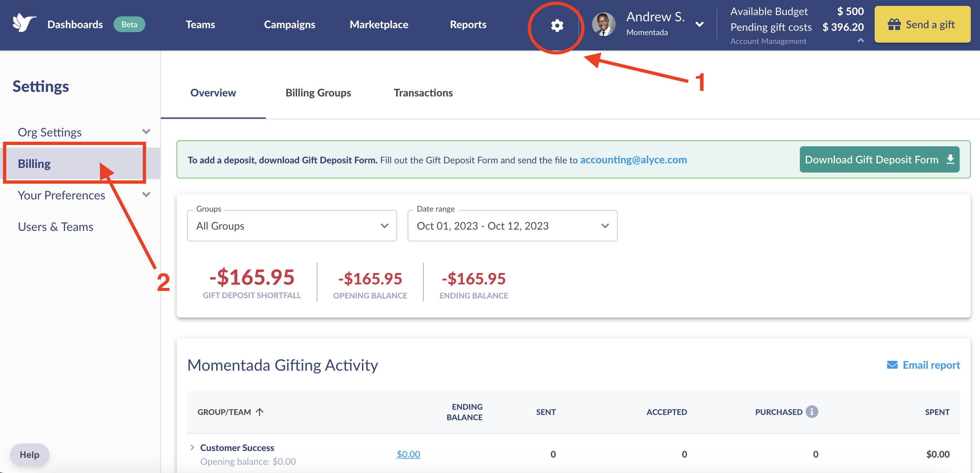The height and width of the screenshot is (473, 980).
Task: Click the Alyce bird logo
Action: pos(24,23)
